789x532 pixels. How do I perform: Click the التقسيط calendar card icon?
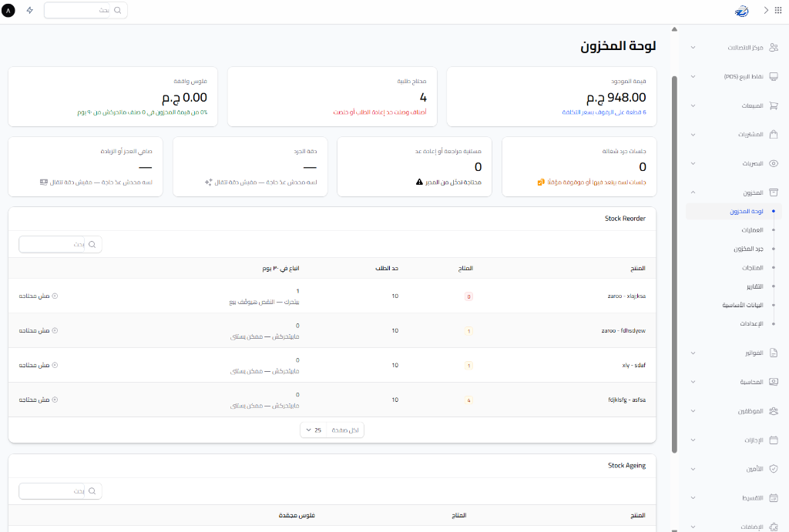tap(774, 498)
